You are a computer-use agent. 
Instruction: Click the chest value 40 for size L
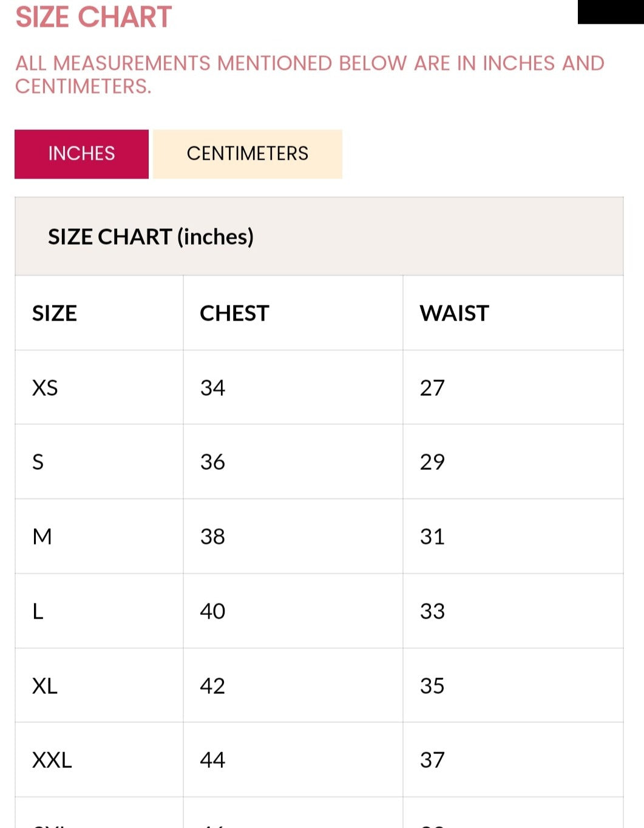[212, 611]
